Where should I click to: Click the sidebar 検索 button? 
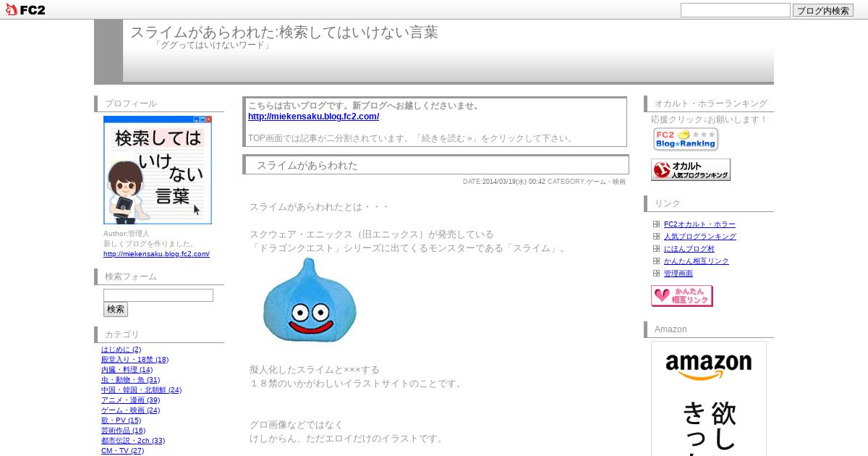tap(116, 309)
